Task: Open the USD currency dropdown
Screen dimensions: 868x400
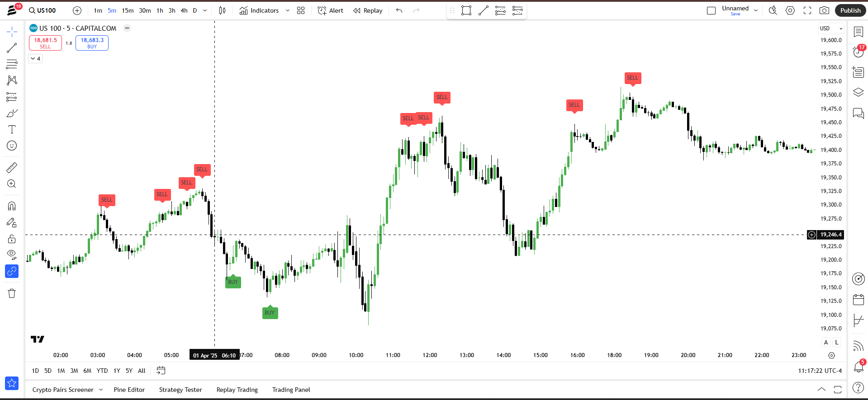Action: pos(831,28)
